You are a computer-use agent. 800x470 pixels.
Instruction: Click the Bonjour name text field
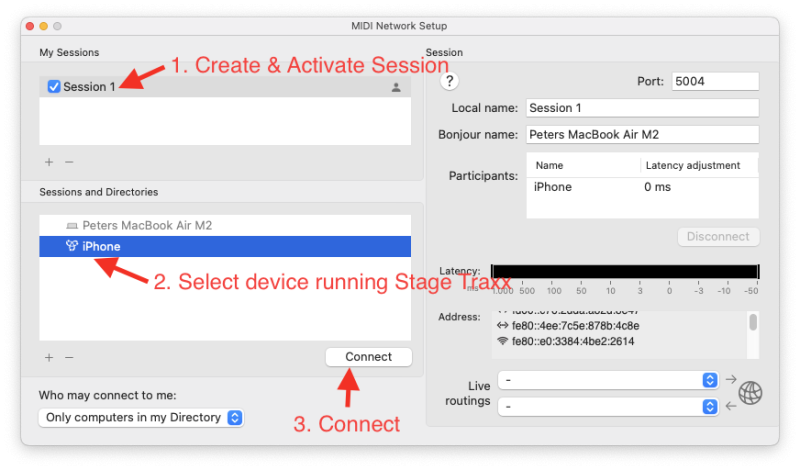click(x=642, y=134)
